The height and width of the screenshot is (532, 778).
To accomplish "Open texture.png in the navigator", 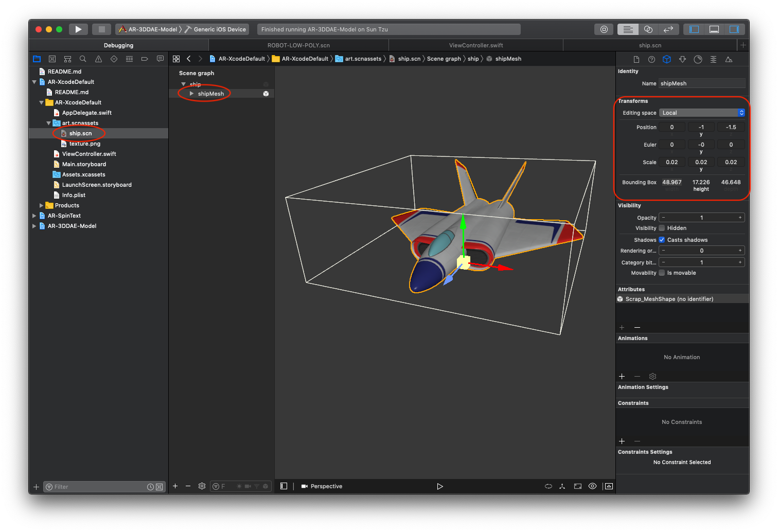I will tap(84, 144).
